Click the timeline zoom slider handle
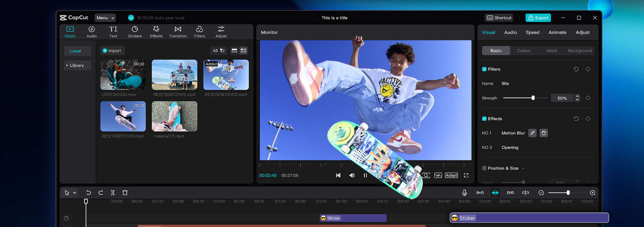Viewport: 644px width, 227px height. 568,193
